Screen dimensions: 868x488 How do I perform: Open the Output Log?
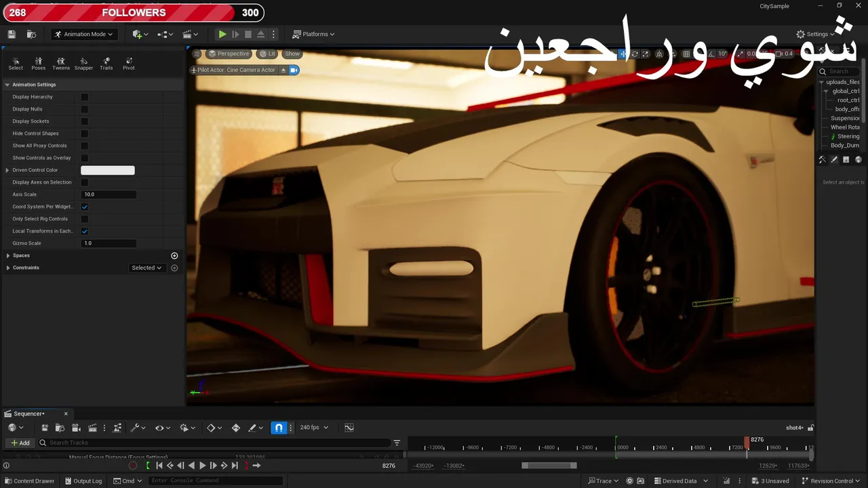83,481
